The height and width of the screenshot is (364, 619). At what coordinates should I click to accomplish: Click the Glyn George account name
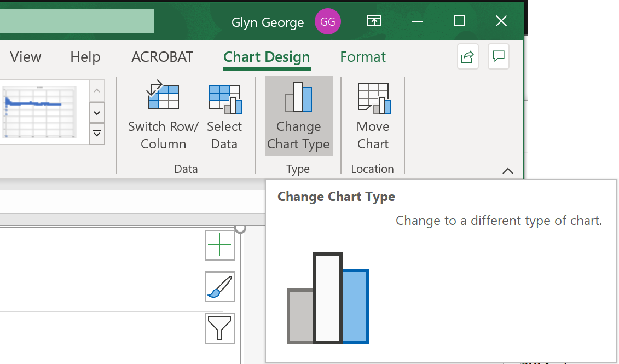(x=268, y=22)
